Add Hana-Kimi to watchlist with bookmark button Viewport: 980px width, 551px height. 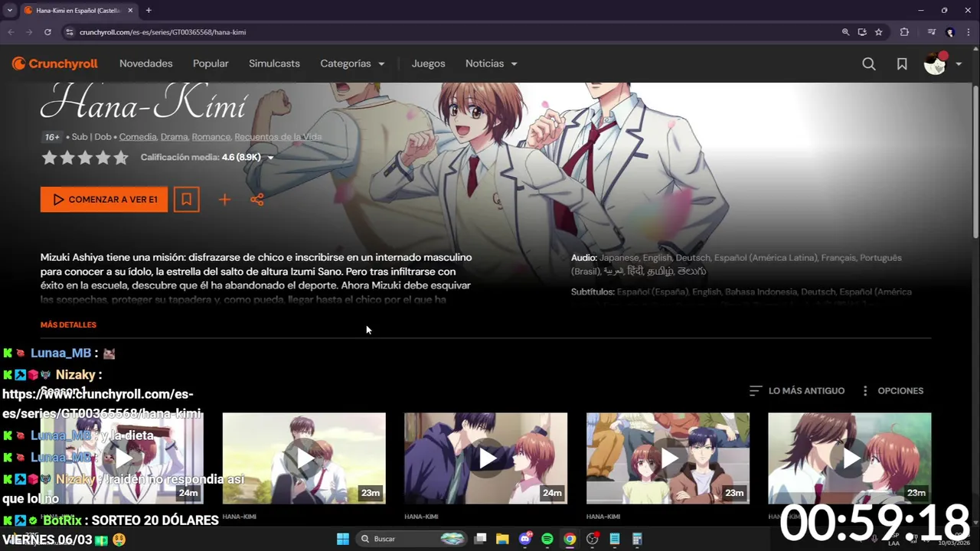[x=186, y=200]
